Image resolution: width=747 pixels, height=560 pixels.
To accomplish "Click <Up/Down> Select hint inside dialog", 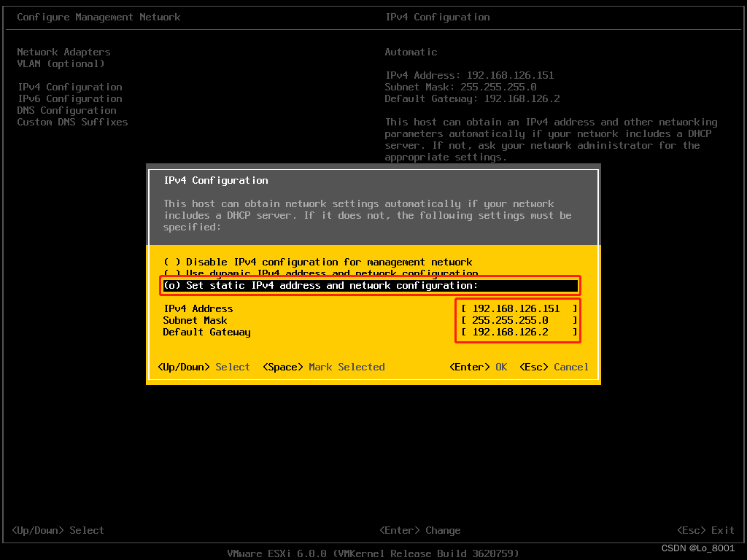I will click(x=204, y=367).
